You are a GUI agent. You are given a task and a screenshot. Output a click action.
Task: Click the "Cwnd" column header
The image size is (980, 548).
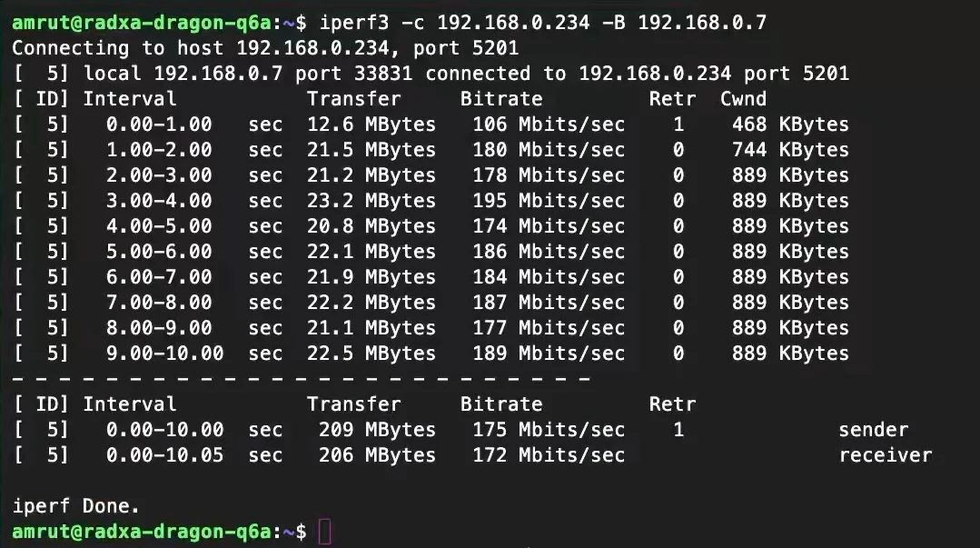point(743,99)
